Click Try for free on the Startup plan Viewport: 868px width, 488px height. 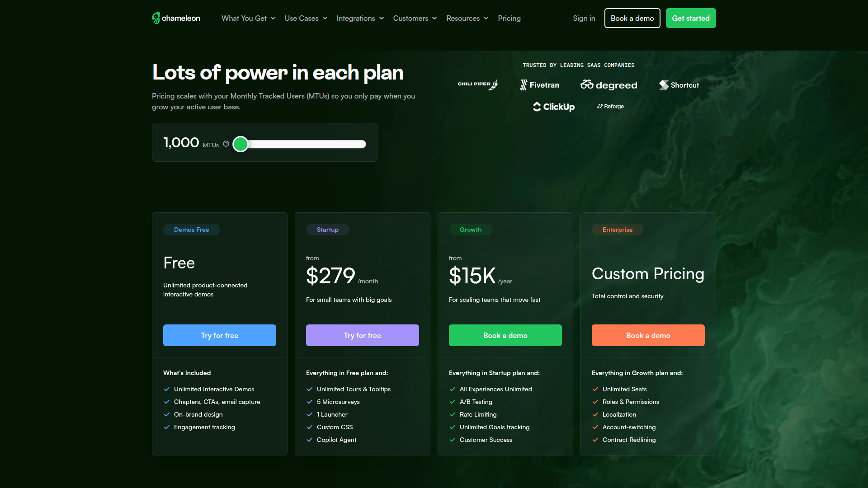pyautogui.click(x=362, y=335)
